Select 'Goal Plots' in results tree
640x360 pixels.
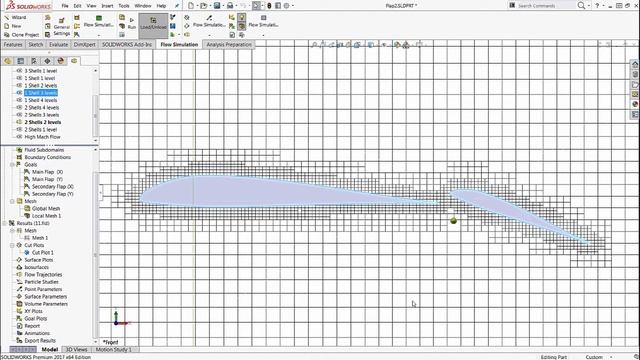(x=36, y=319)
